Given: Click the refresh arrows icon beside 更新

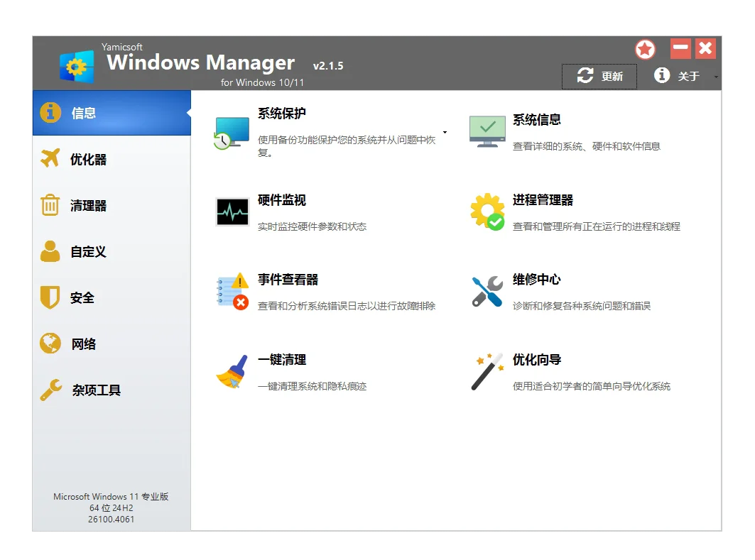Looking at the screenshot, I should point(585,75).
